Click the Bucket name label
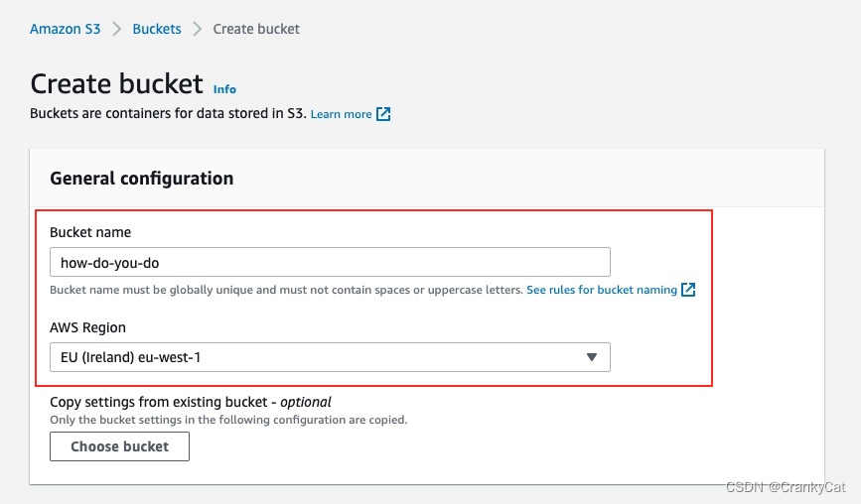861x504 pixels. pos(90,232)
